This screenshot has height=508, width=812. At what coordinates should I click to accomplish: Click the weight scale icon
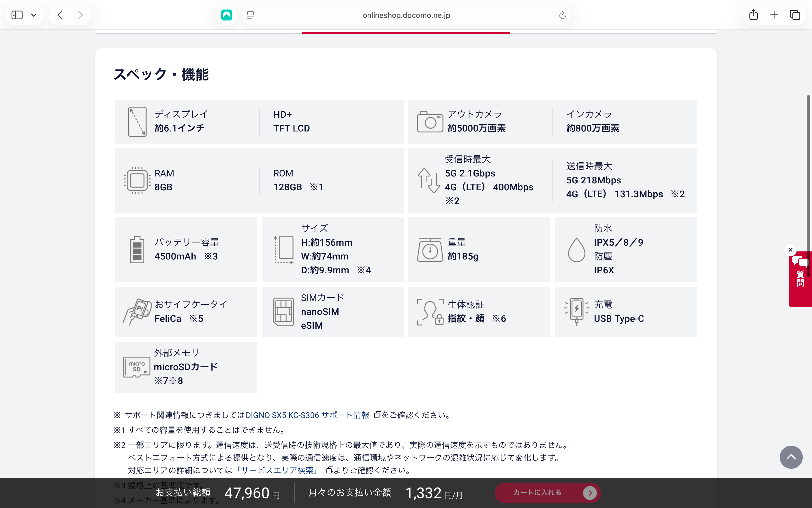[430, 249]
